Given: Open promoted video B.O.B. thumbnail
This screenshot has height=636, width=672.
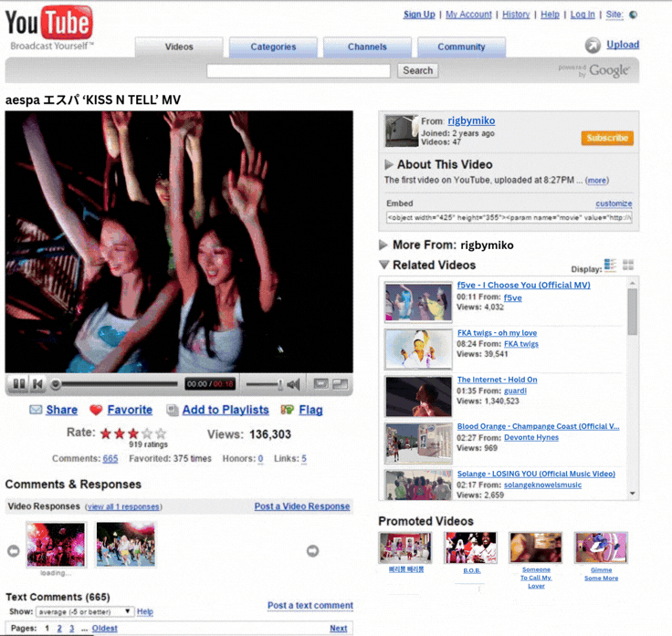Looking at the screenshot, I should tap(471, 547).
